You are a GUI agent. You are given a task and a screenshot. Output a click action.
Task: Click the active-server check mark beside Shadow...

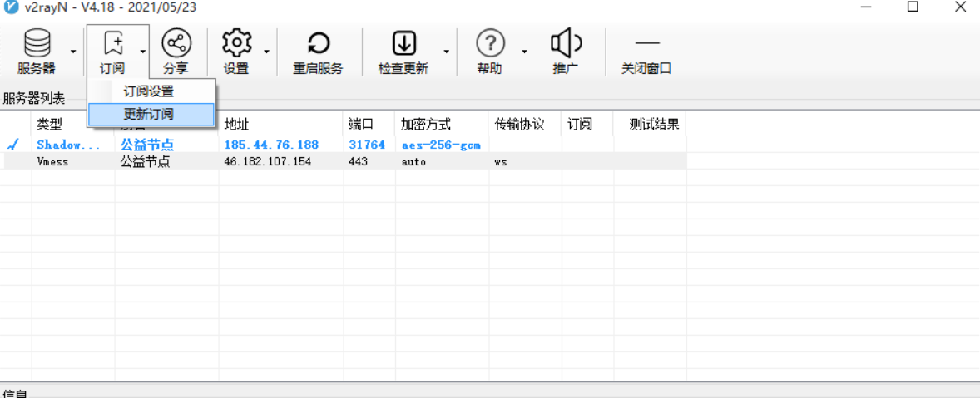[12, 145]
